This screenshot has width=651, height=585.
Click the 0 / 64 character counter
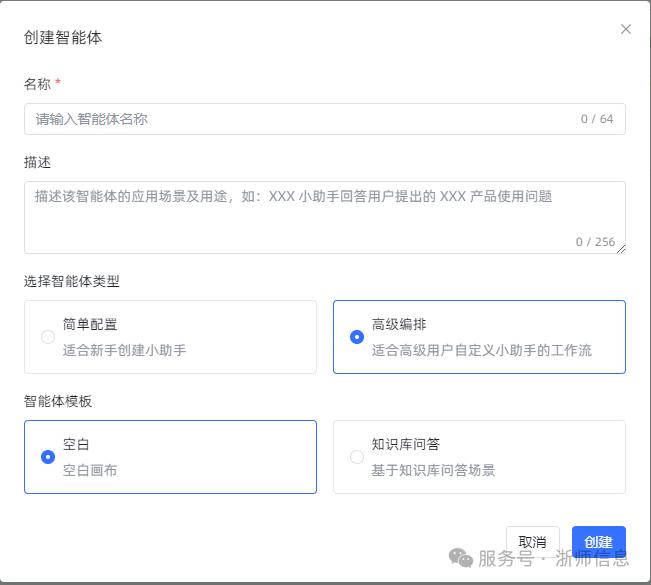click(x=596, y=119)
